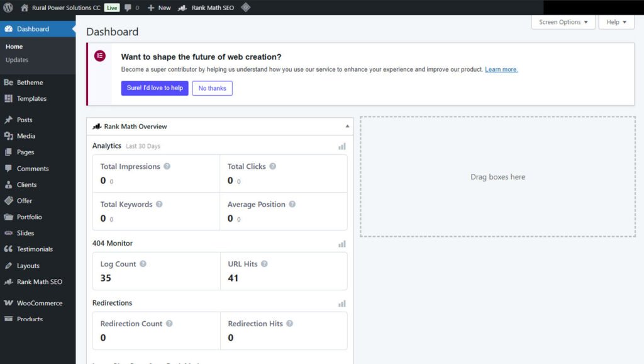Viewport: 644px width, 364px height.
Task: Click help icon next to Log Count
Action: pos(143,264)
